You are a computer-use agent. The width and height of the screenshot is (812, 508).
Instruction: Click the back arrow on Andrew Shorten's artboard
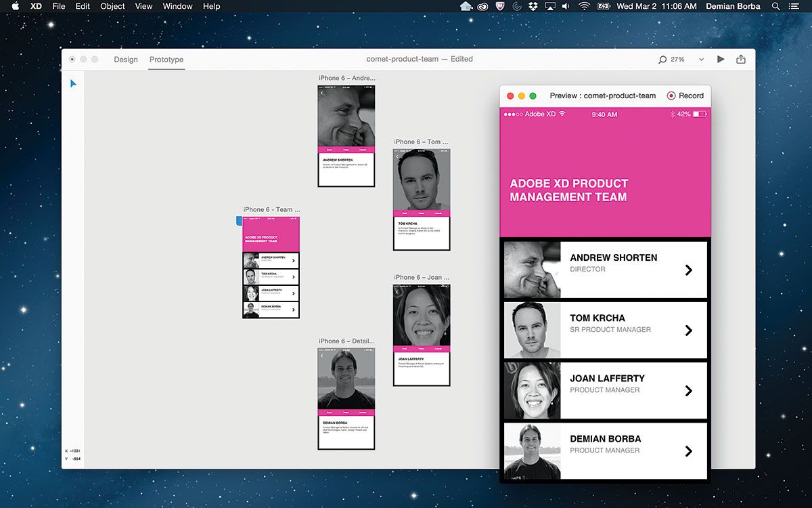point(322,94)
